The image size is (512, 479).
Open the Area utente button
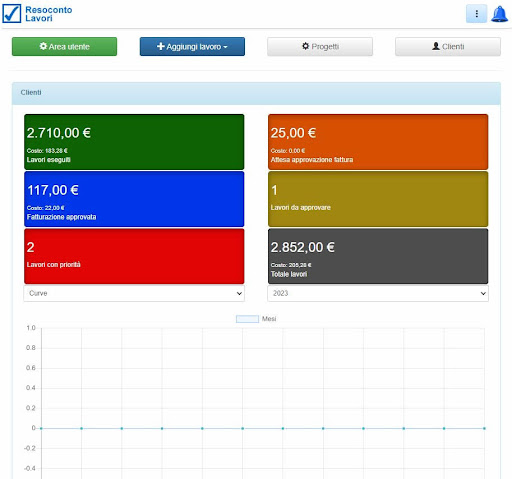(64, 46)
